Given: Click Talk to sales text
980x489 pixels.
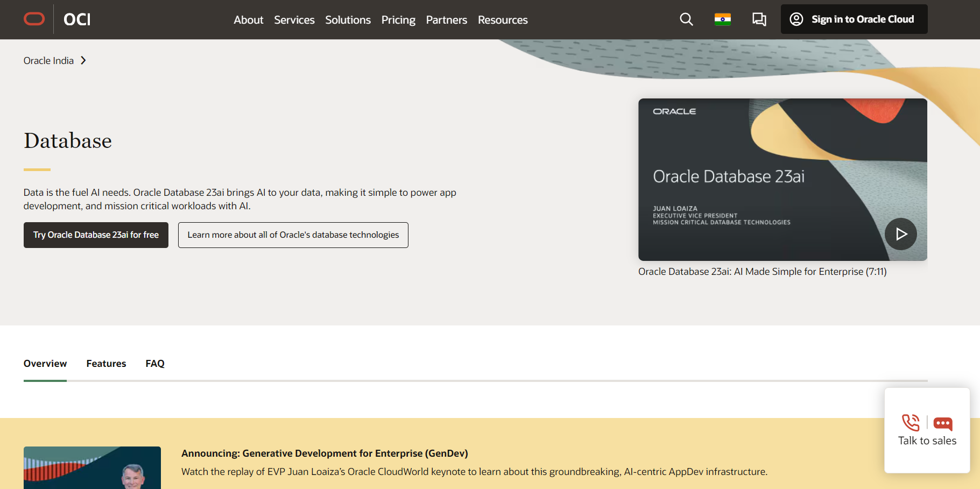Looking at the screenshot, I should click(927, 441).
